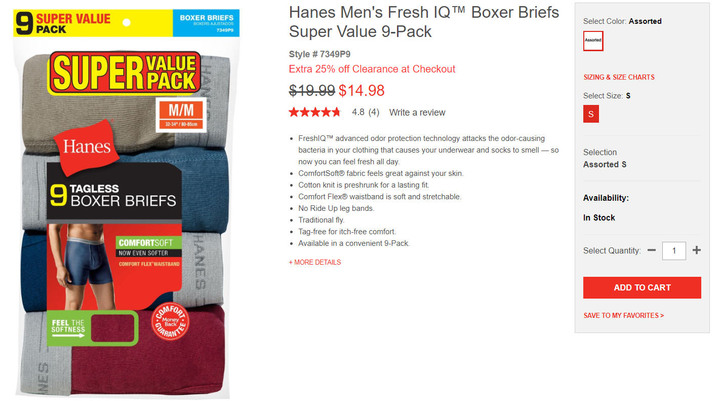Screen dimensions: 720x401
Task: Click the Super Value Pack badge
Action: 124,73
